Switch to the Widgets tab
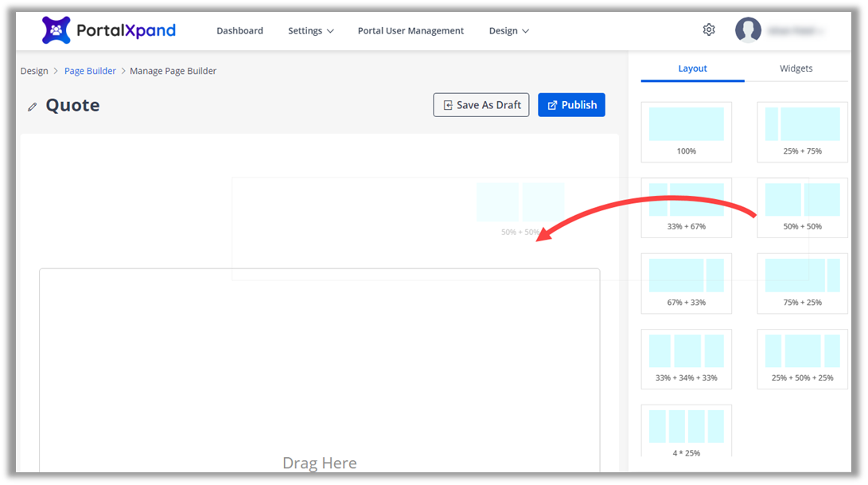The width and height of the screenshot is (868, 485). [x=796, y=68]
